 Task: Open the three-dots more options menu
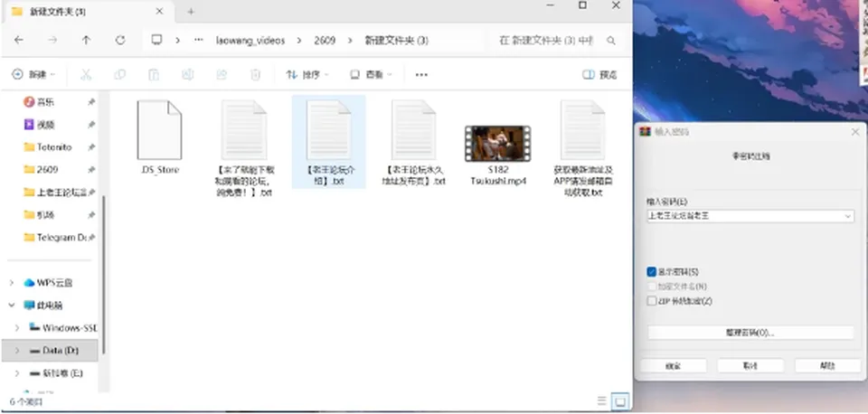click(421, 75)
